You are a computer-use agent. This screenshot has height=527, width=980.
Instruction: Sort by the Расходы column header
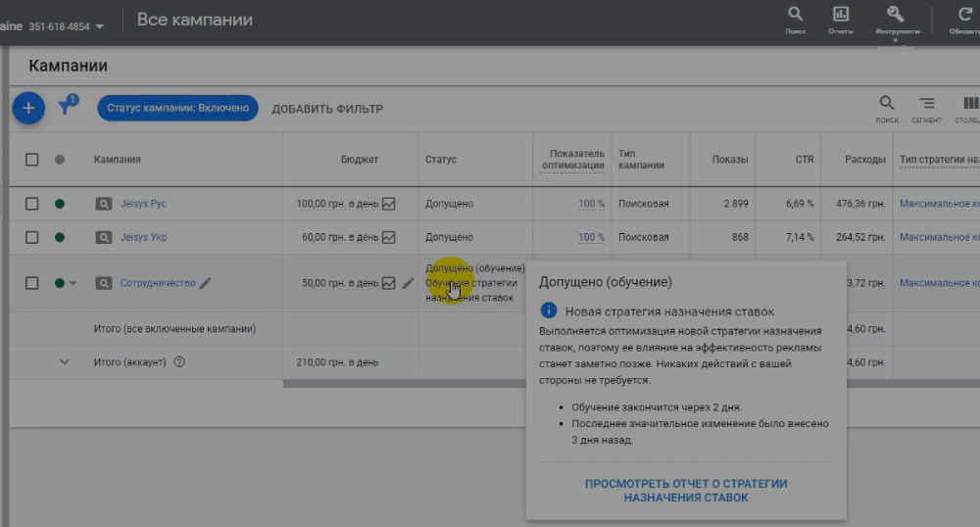865,160
